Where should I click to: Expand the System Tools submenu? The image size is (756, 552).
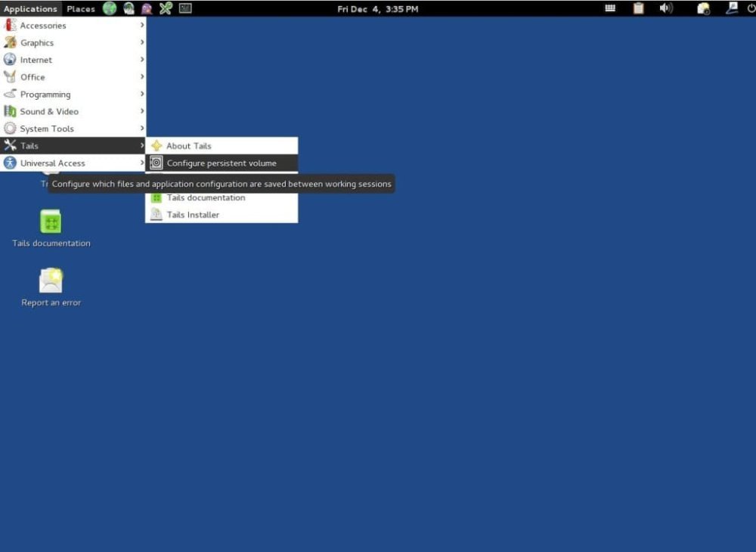click(x=73, y=129)
